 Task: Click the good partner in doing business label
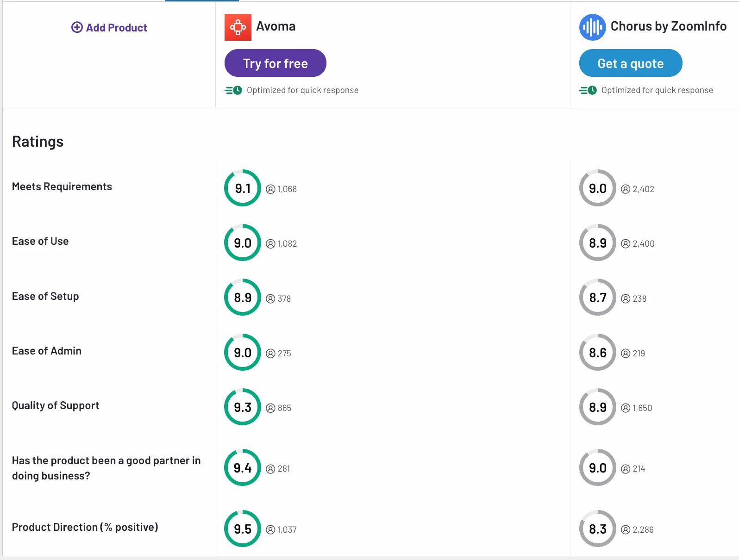[x=106, y=468]
